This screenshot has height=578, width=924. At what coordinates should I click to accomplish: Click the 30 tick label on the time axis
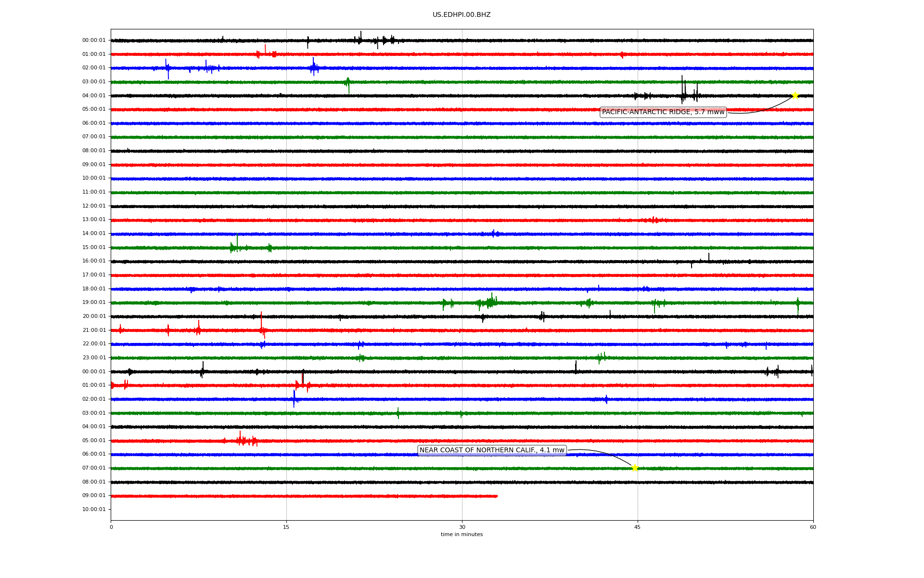click(x=462, y=527)
